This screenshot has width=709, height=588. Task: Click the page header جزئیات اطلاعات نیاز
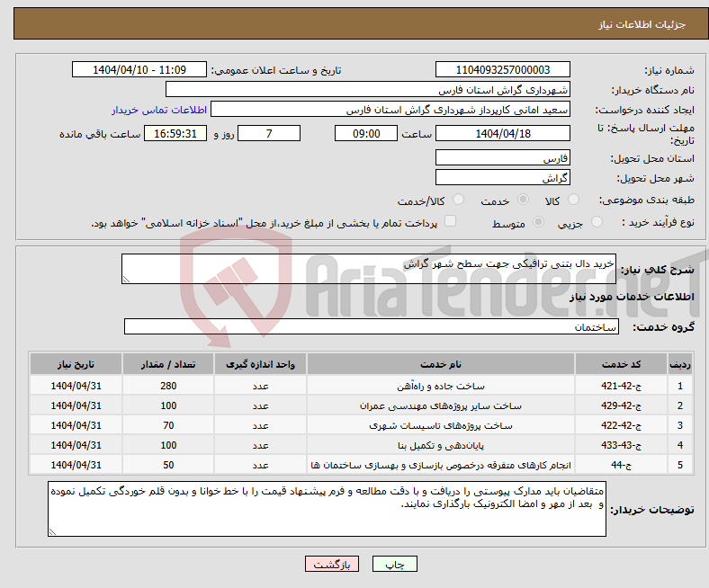pos(642,24)
